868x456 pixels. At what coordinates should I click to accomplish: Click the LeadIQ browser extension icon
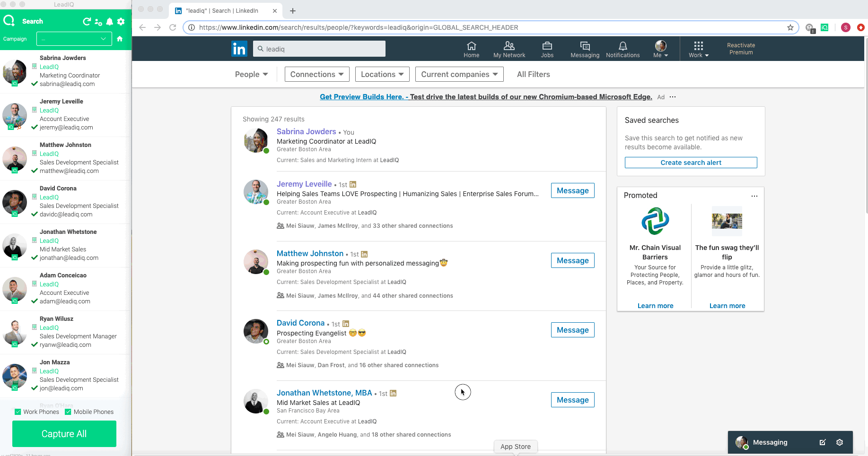coord(824,27)
